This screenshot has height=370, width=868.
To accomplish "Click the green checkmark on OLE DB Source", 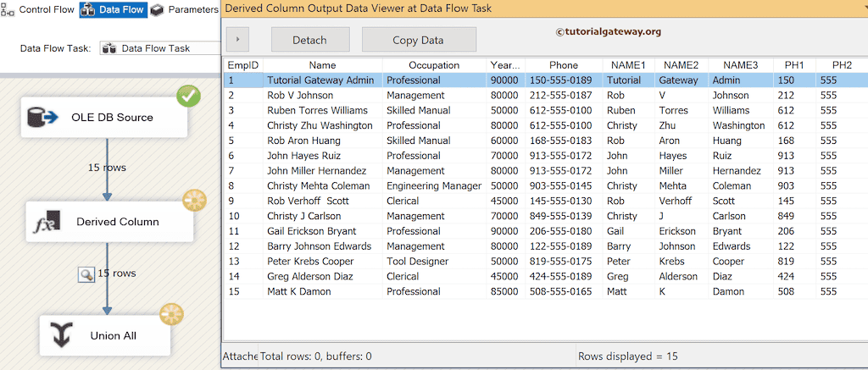I will pyautogui.click(x=188, y=97).
